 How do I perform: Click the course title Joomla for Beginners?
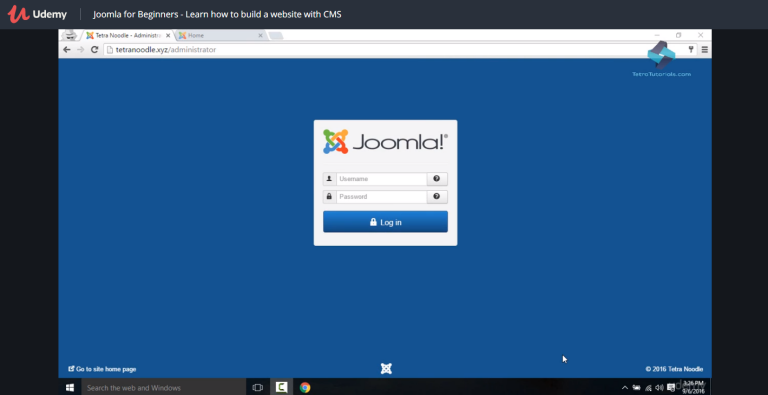[x=217, y=14]
